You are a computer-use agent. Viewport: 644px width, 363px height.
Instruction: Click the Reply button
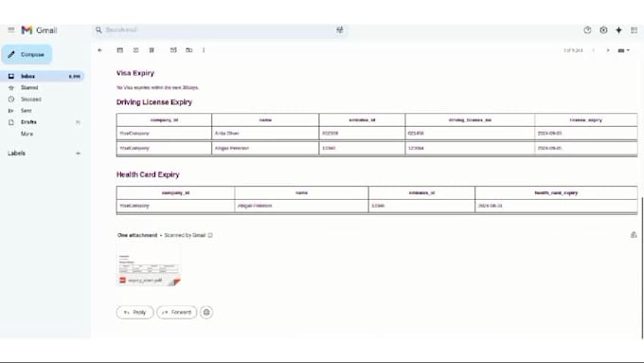(x=134, y=313)
